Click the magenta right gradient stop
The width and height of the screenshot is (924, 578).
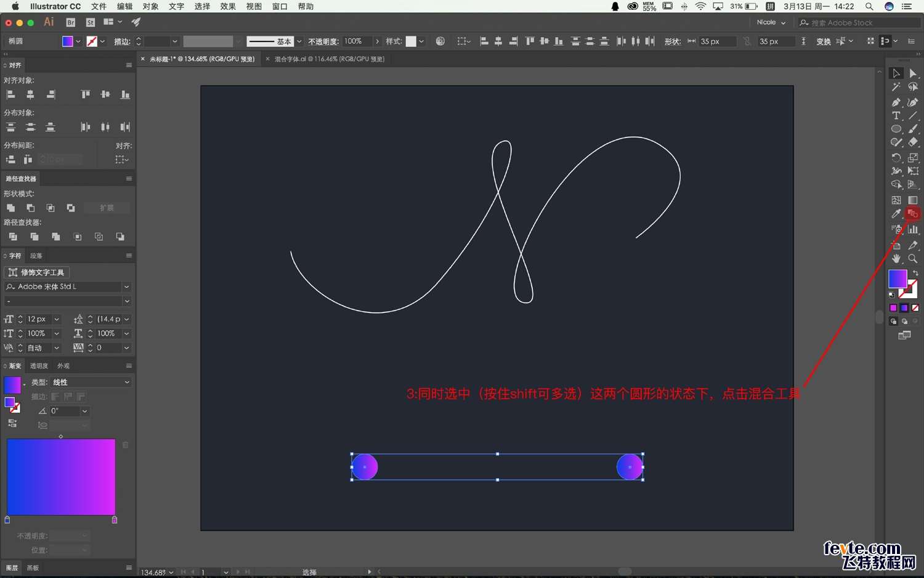[x=115, y=520]
